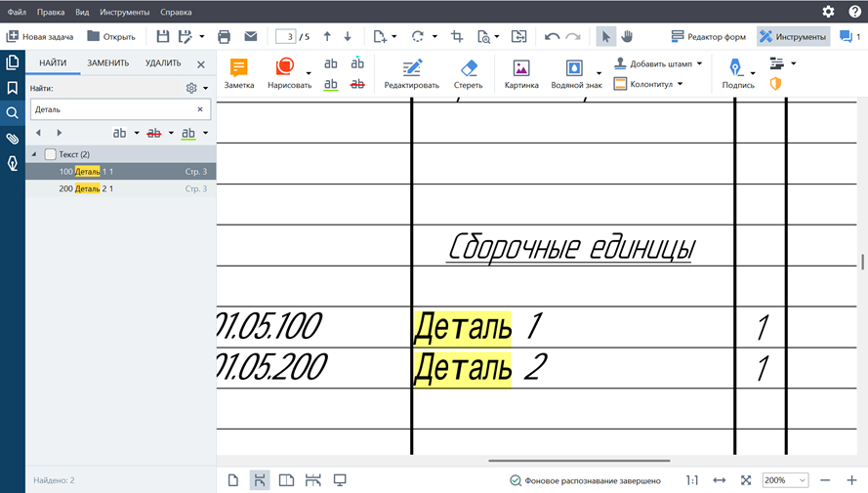Expand the Водяной знак dropdown arrow

click(599, 73)
